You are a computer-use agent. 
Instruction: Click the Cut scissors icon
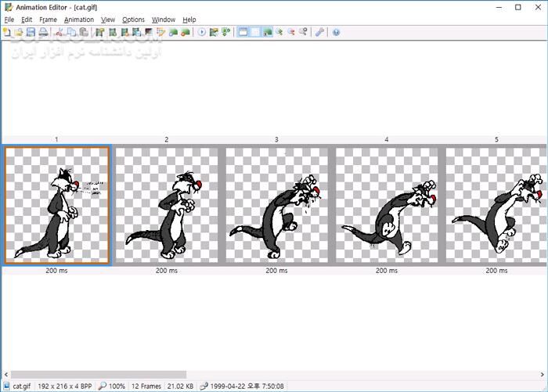[59, 32]
